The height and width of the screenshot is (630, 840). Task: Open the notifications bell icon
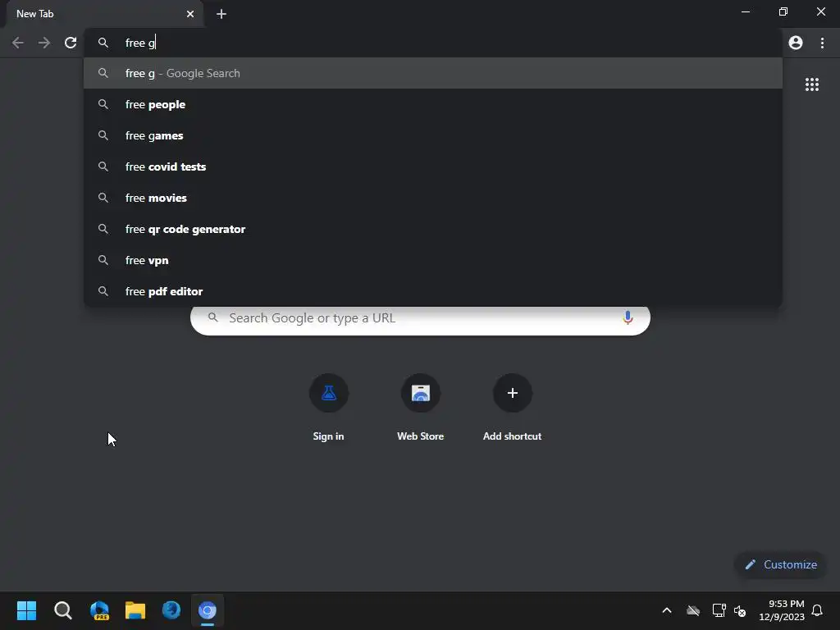click(817, 610)
